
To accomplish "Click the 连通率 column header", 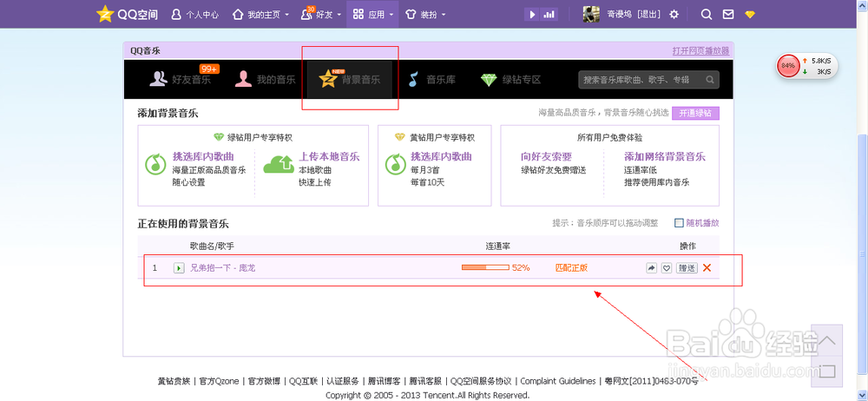I will tap(497, 246).
